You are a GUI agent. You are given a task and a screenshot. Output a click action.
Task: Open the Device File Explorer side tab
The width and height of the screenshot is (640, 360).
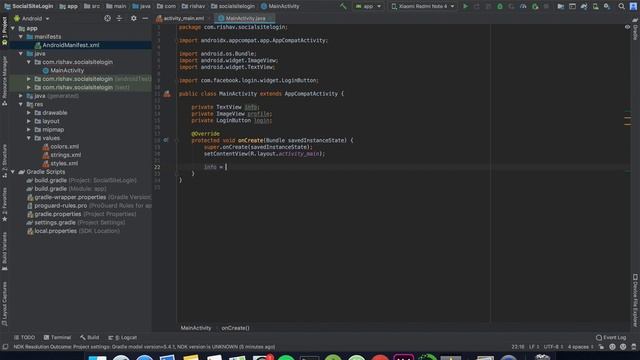[635, 300]
